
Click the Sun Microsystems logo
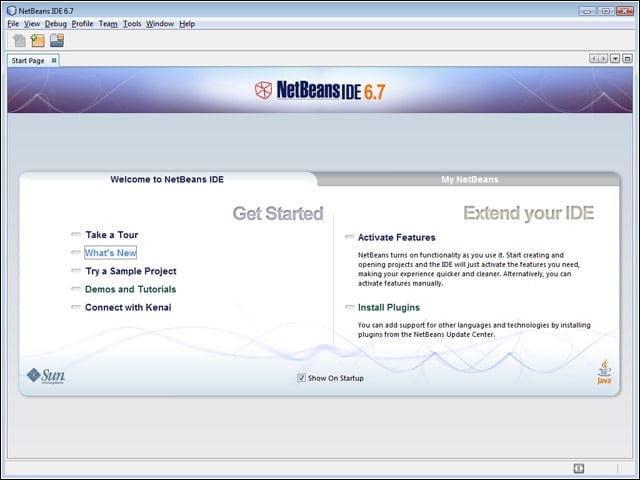(45, 376)
